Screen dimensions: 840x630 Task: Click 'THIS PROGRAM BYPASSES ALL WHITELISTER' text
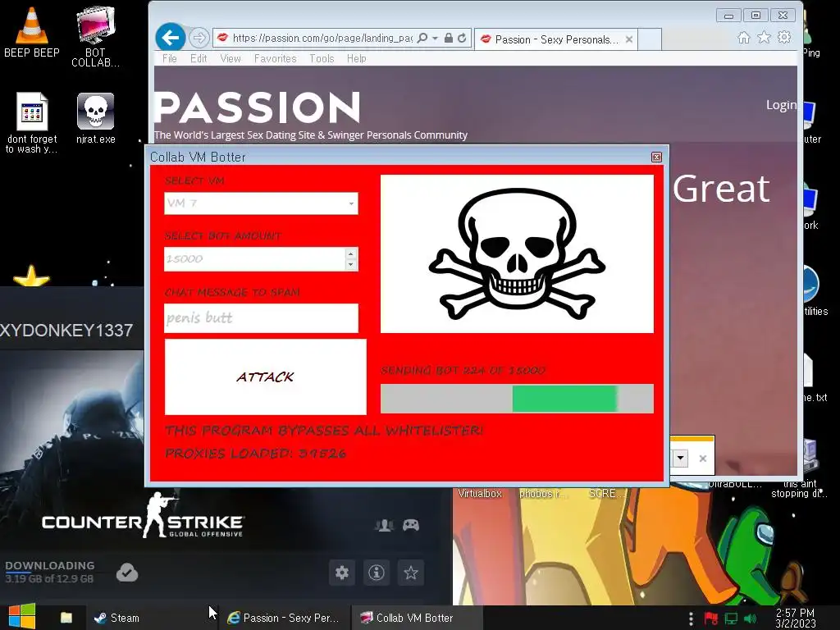tap(324, 430)
